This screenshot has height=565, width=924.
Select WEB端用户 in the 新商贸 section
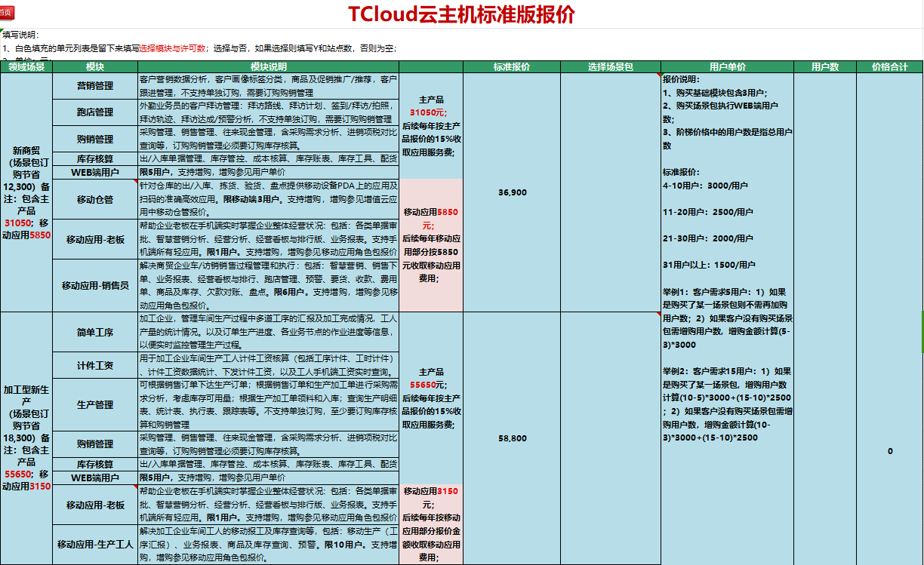click(x=95, y=173)
